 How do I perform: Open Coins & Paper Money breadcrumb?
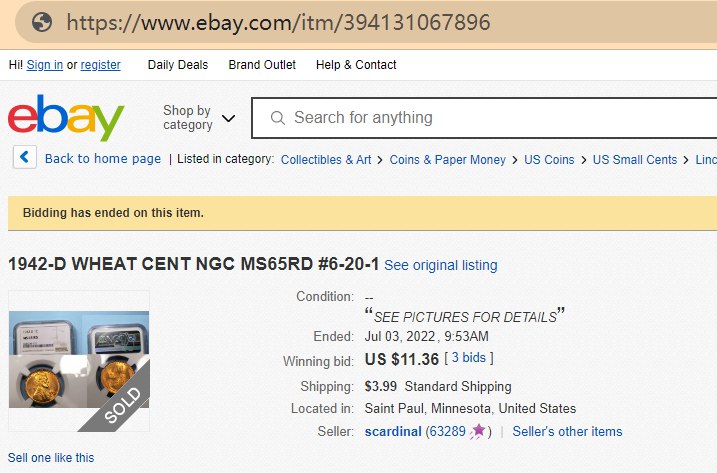(x=448, y=159)
